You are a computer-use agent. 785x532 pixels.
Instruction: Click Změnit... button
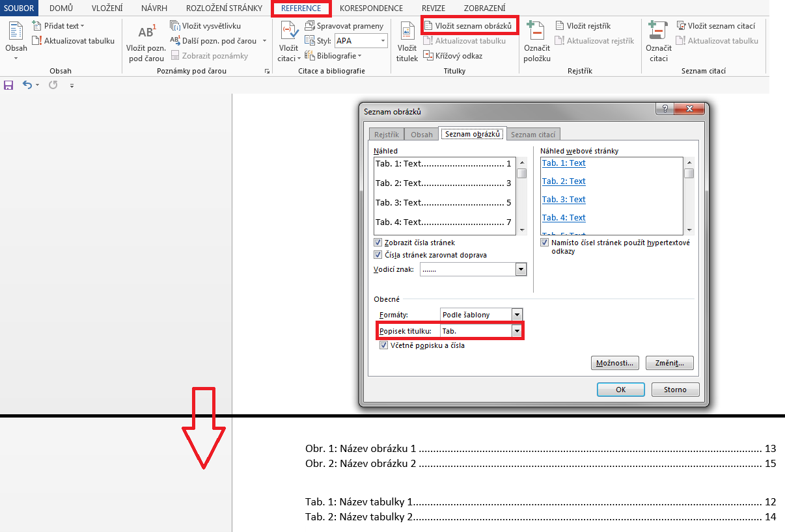coord(670,362)
